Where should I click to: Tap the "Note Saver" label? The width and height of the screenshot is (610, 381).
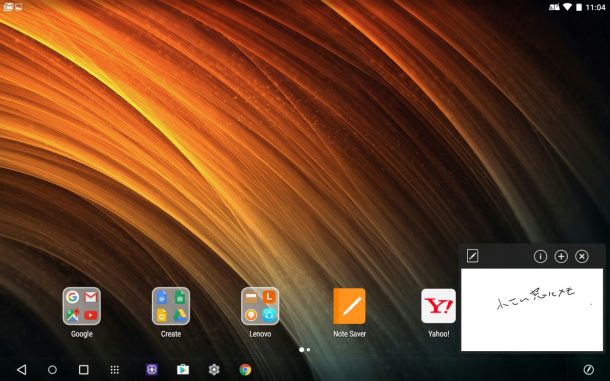[349, 334]
